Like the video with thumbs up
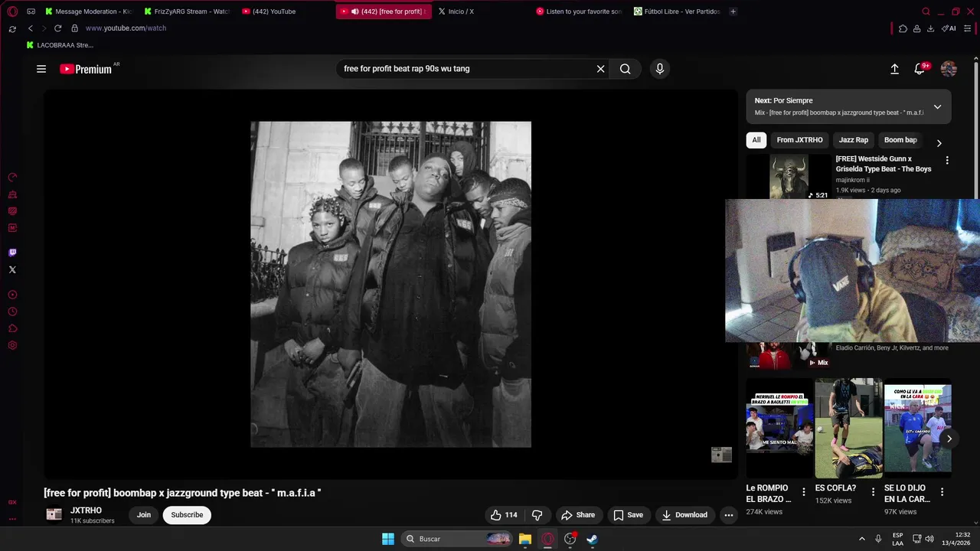The width and height of the screenshot is (980, 551). [504, 515]
